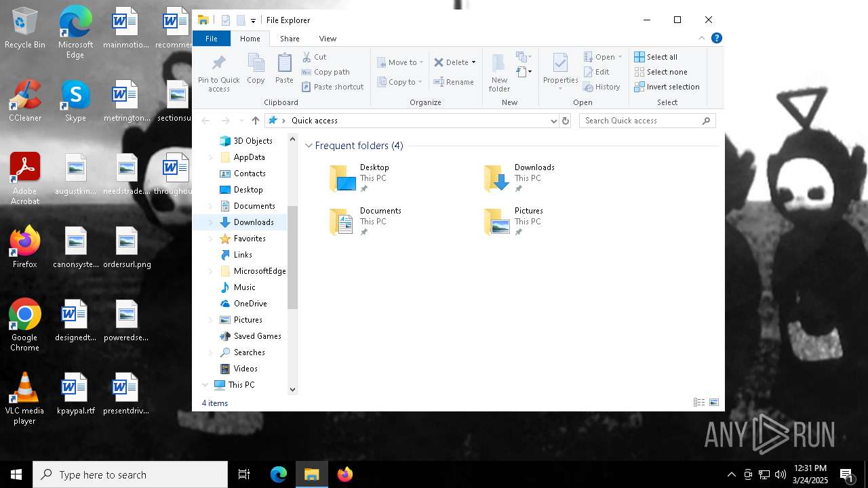Collapse the Frequent folders section
This screenshot has width=868, height=488.
(x=309, y=146)
